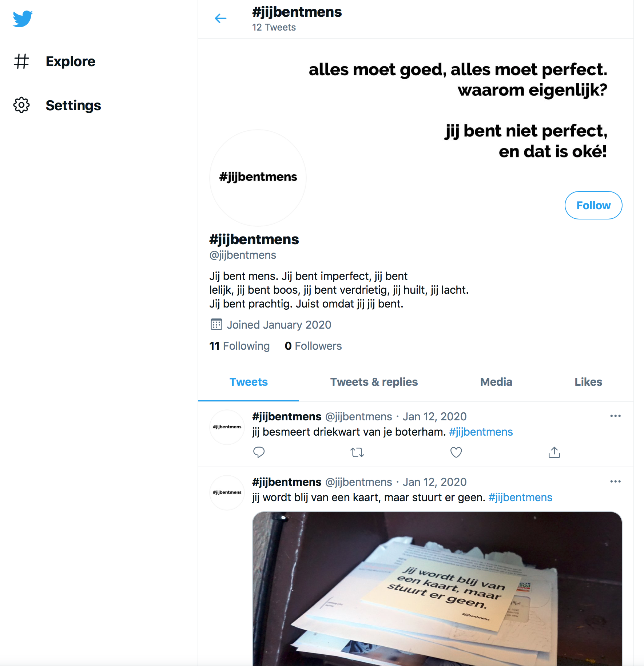Follow the #jijbentmens account
644x666 pixels.
(x=593, y=205)
